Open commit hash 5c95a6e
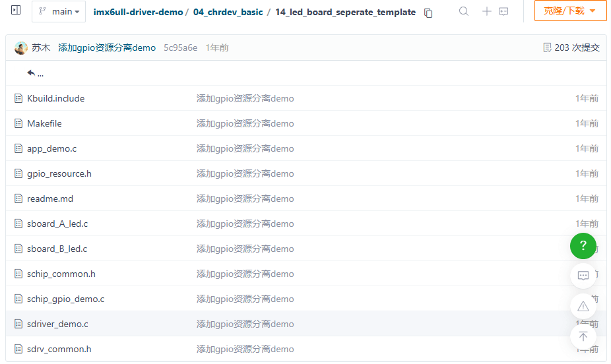 coord(180,47)
